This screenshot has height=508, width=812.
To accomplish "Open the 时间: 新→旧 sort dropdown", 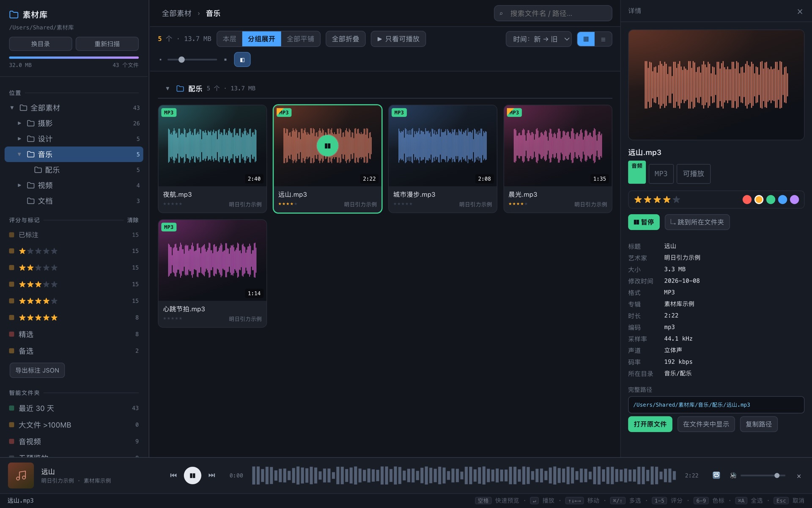I will [x=538, y=39].
